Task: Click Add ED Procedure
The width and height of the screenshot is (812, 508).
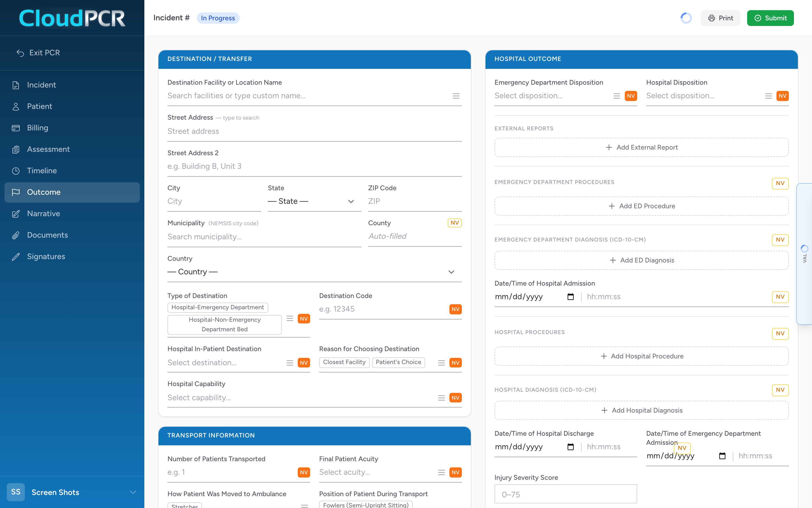Action: coord(641,206)
